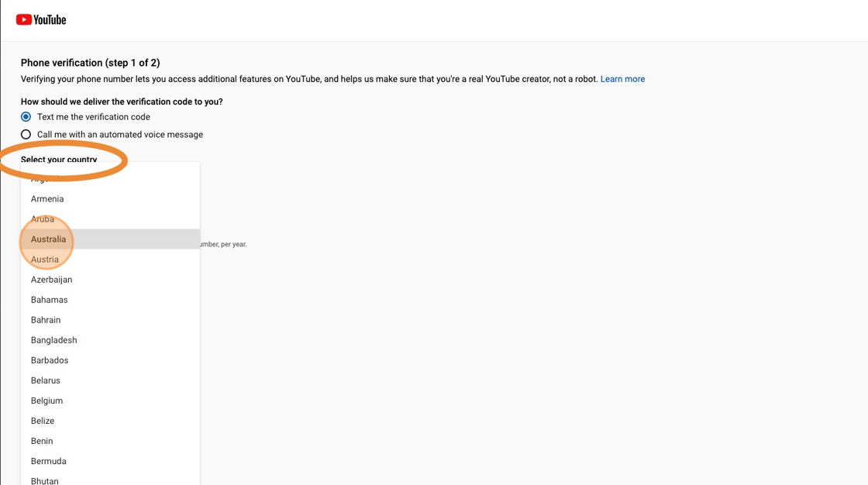This screenshot has height=485, width=868.
Task: Pick Belgium from the dropdown options
Action: tap(110, 401)
